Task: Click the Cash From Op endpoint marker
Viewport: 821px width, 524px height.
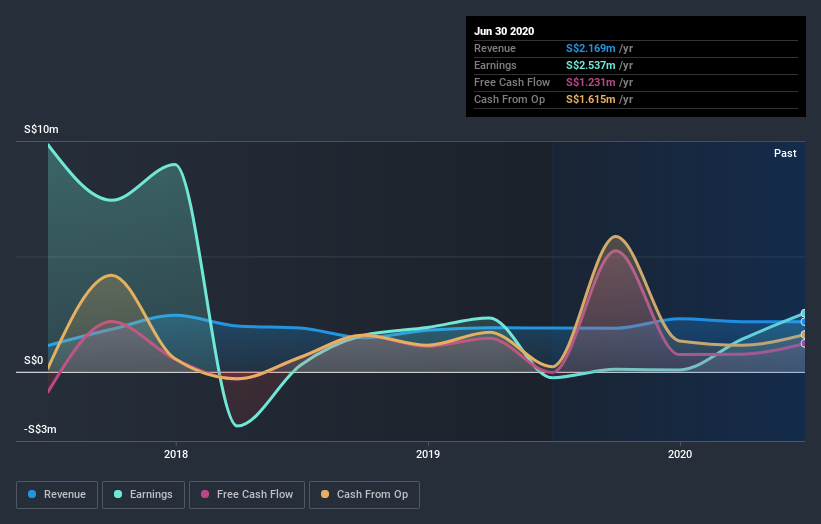Action: point(804,335)
